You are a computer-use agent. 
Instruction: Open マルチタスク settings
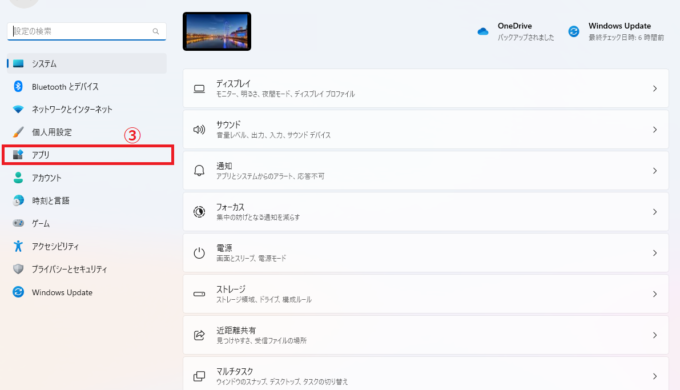(x=425, y=374)
